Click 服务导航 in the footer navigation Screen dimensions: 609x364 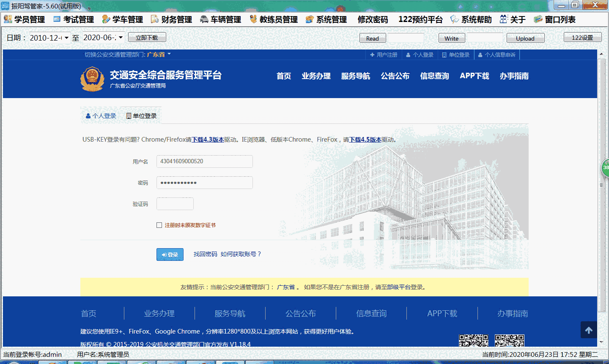(x=230, y=314)
